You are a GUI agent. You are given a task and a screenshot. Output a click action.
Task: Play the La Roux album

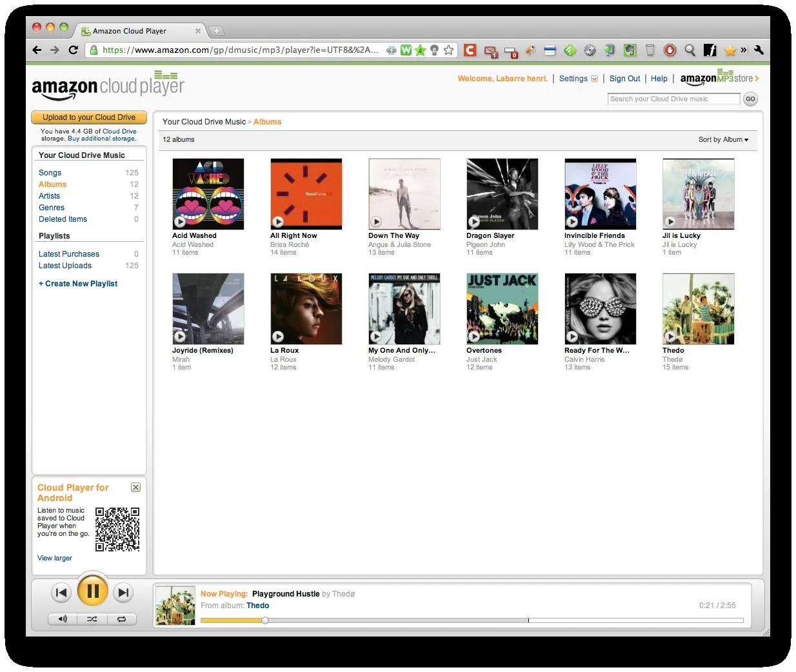[x=277, y=337]
